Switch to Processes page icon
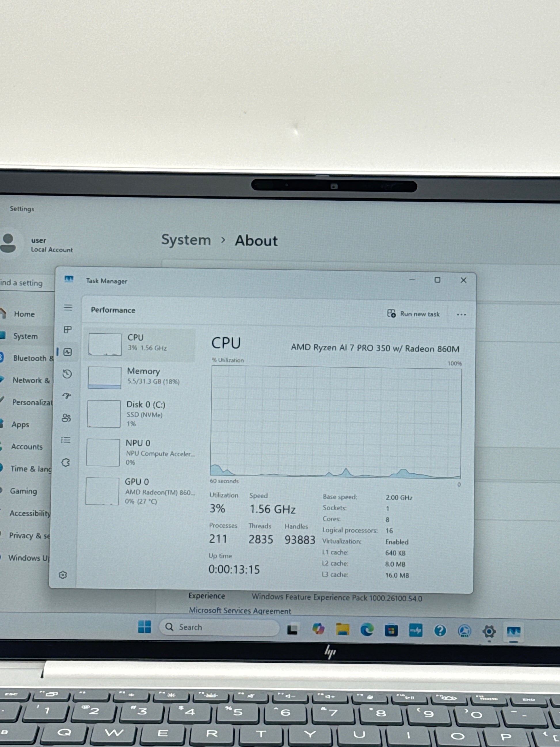This screenshot has height=747, width=560. pyautogui.click(x=68, y=329)
